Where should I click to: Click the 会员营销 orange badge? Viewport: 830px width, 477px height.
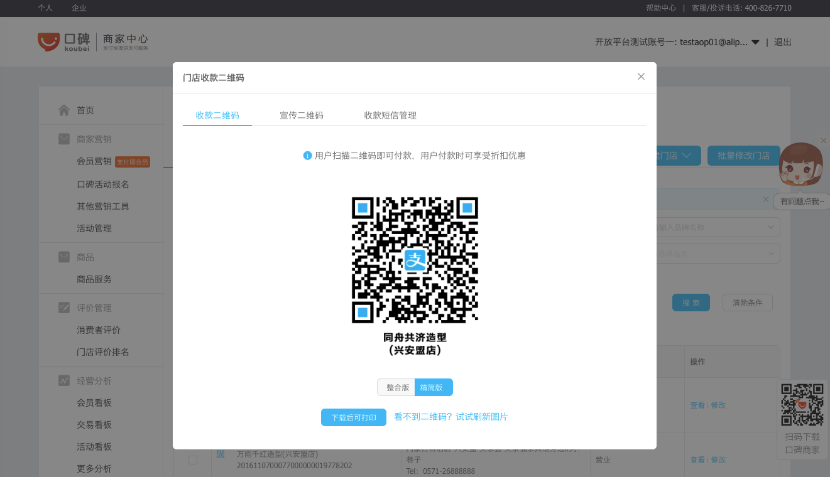132,161
